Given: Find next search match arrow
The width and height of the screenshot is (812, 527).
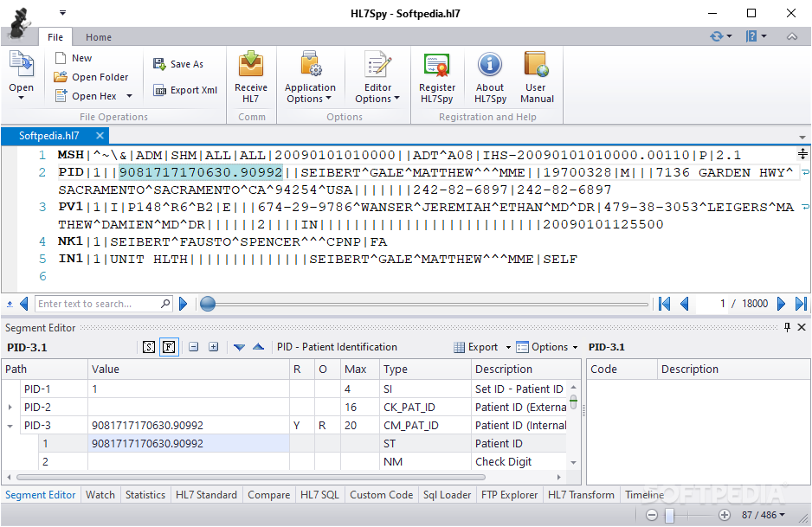Looking at the screenshot, I should point(183,304).
